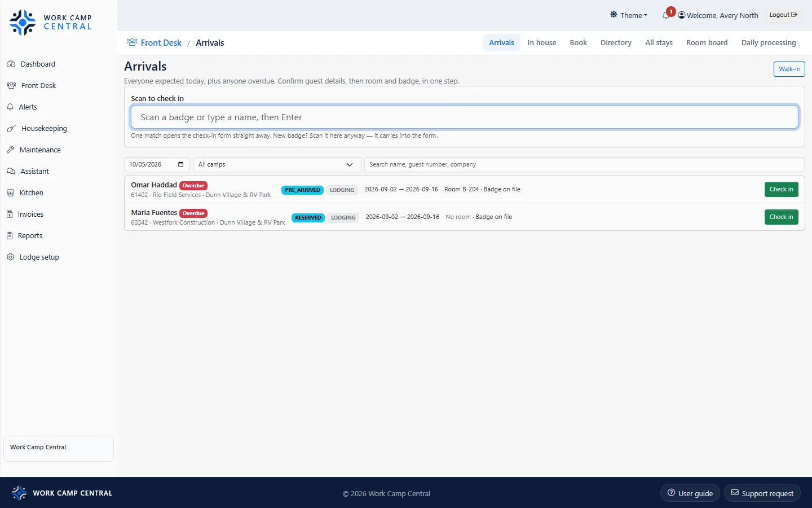The width and height of the screenshot is (812, 508).
Task: Click the breadcrumb Front Desk people icon
Action: click(132, 42)
